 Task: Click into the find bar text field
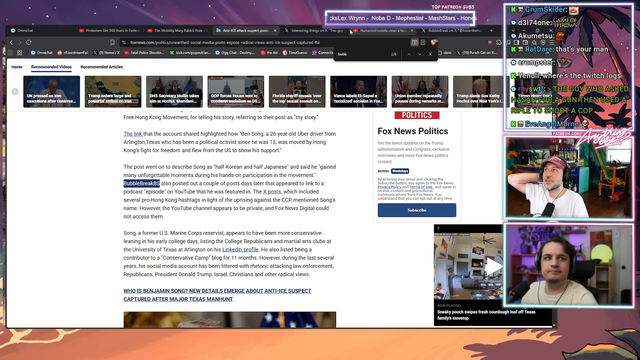(363, 54)
